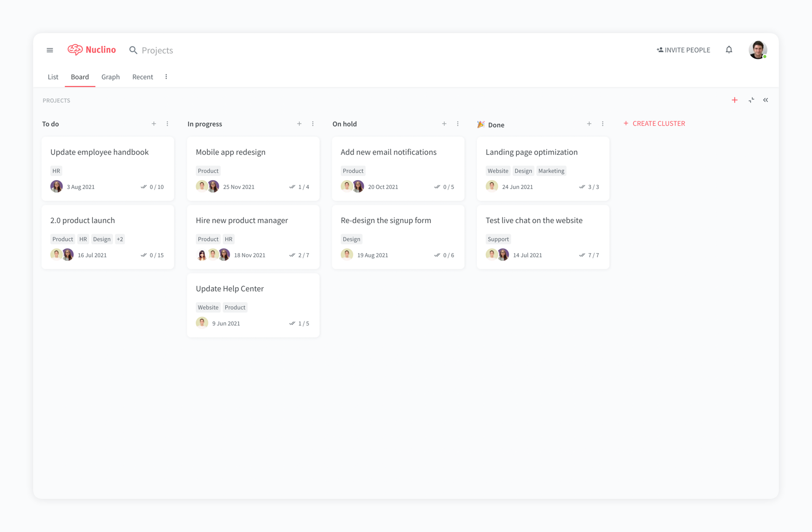The image size is (812, 532).
Task: Open more view options next to Recent
Action: [166, 77]
